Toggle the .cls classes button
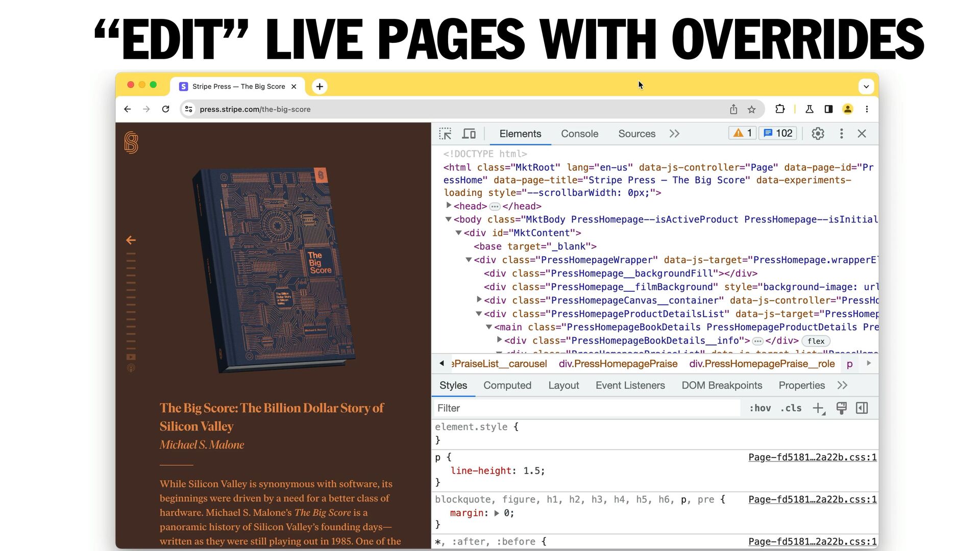This screenshot has width=980, height=551. coord(791,408)
